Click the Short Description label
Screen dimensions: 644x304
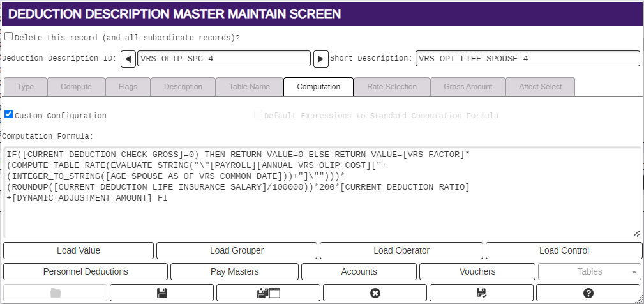tap(371, 58)
